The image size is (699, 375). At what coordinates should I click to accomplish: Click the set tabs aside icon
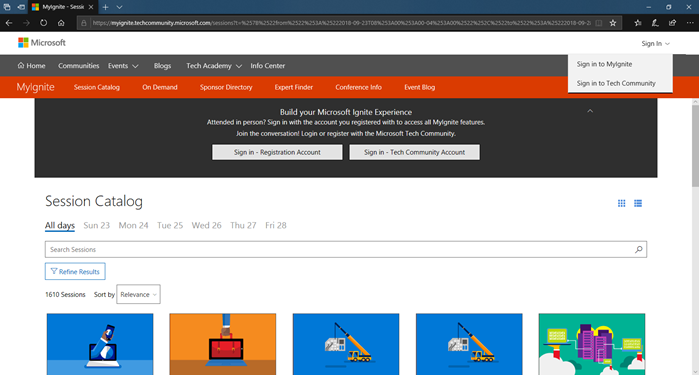(x=21, y=7)
